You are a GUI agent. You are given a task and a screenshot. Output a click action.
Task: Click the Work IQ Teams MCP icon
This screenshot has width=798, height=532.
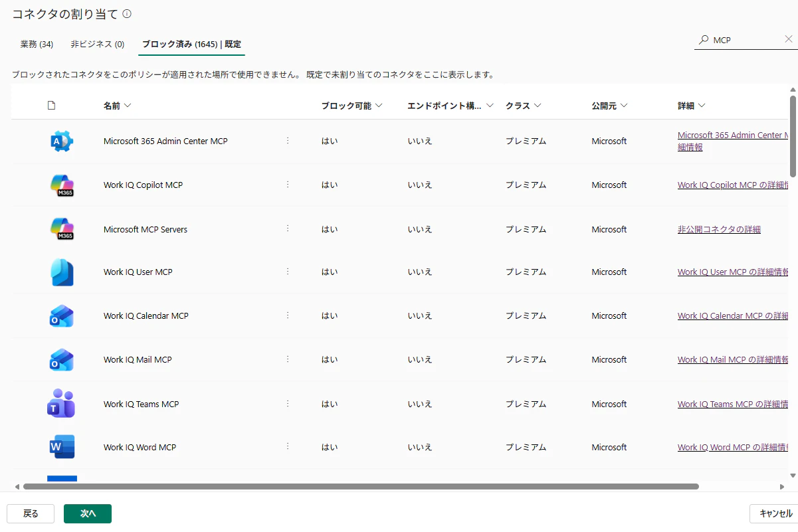click(x=62, y=403)
